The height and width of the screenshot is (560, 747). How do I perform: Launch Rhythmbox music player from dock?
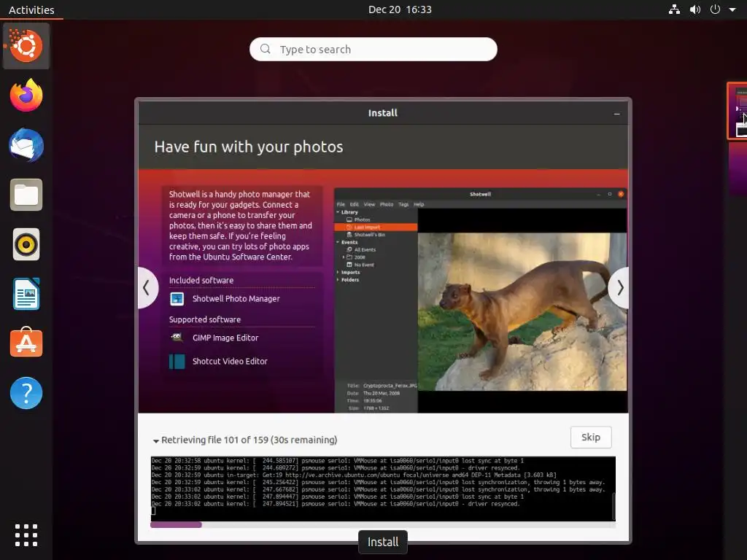(26, 245)
